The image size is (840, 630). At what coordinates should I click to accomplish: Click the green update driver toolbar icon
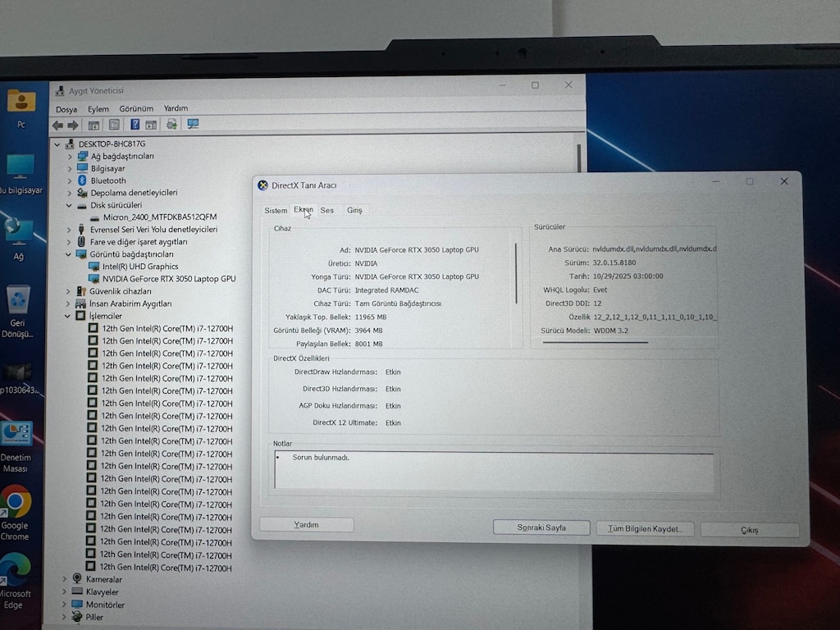click(x=171, y=125)
